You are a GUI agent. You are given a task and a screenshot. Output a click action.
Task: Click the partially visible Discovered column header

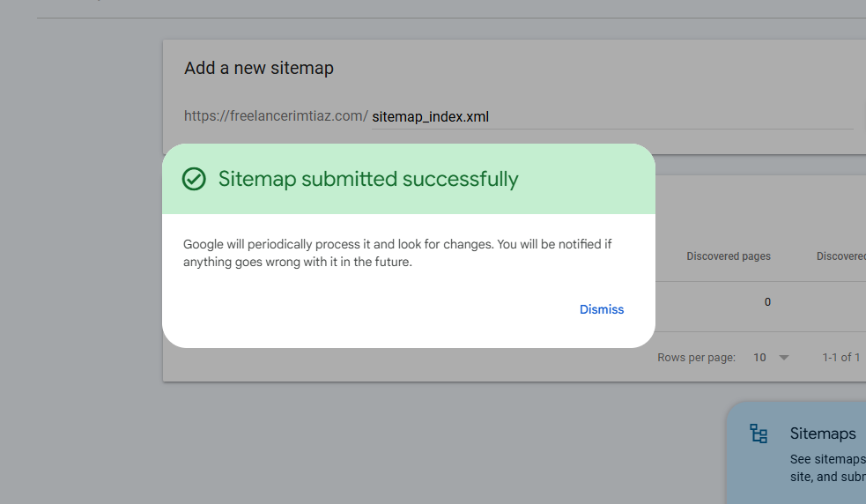(840, 256)
